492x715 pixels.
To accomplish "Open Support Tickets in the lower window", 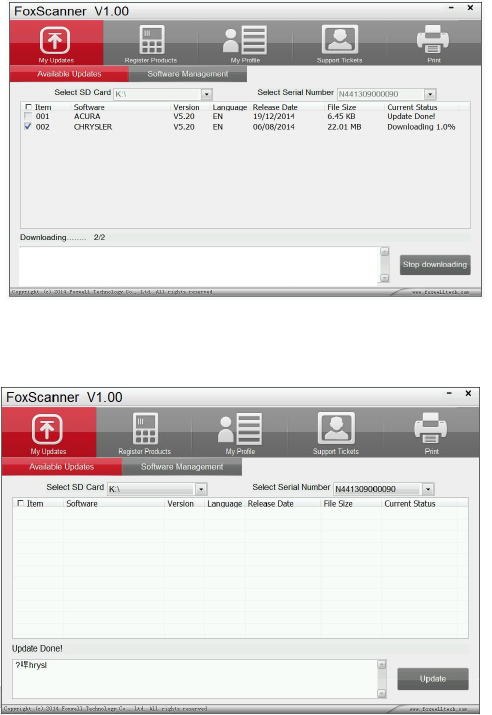I will click(336, 432).
